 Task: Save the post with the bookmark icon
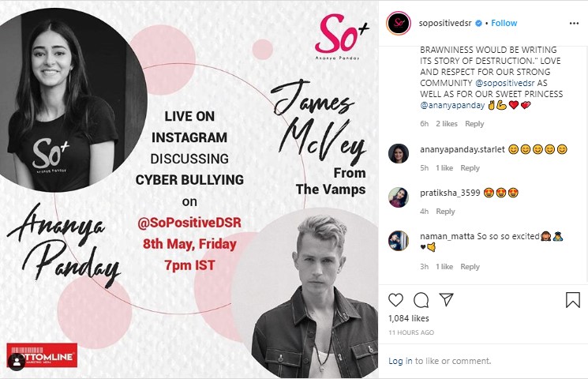(573, 300)
